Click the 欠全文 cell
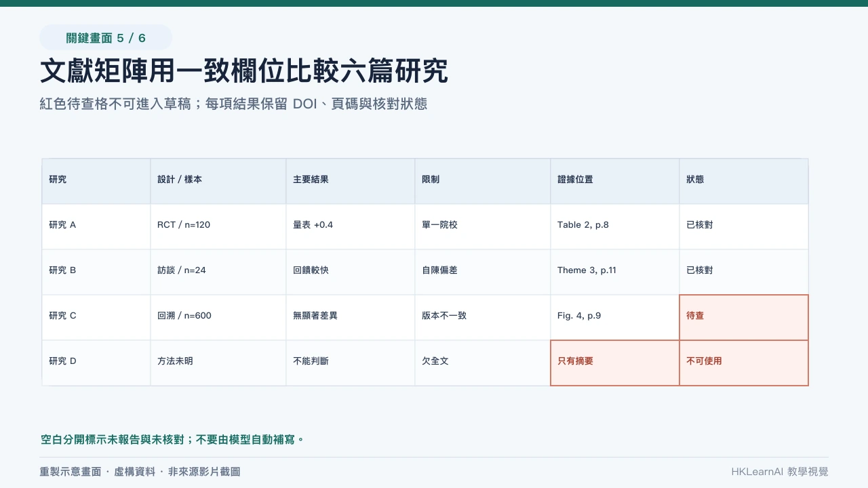Image resolution: width=868 pixels, height=488 pixels. (x=483, y=363)
